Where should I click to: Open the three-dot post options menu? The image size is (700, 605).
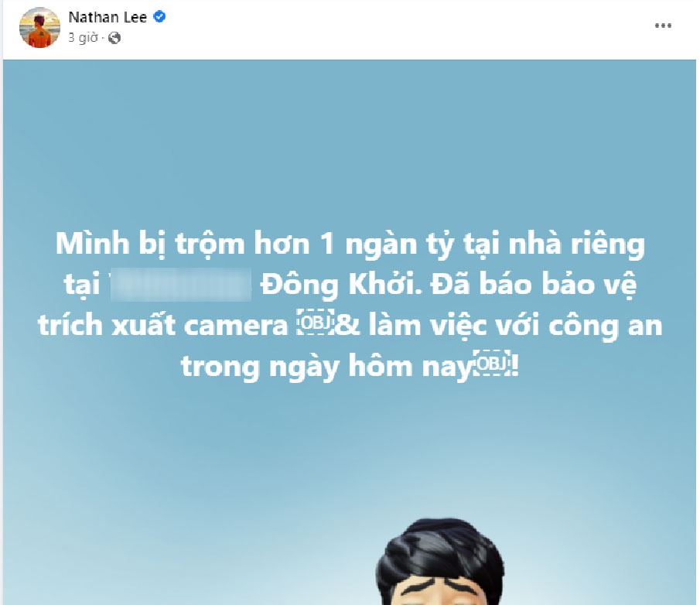[x=663, y=26]
